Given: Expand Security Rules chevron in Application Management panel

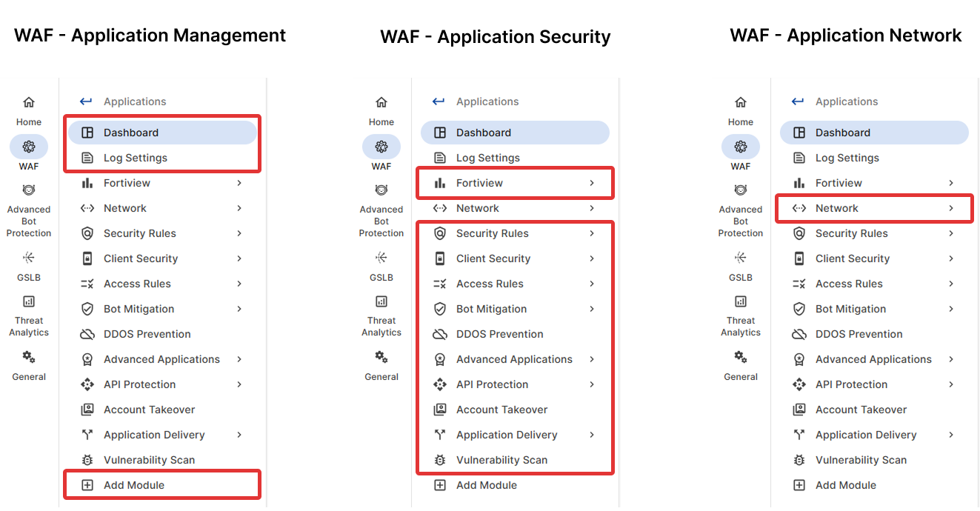Looking at the screenshot, I should pos(239,233).
